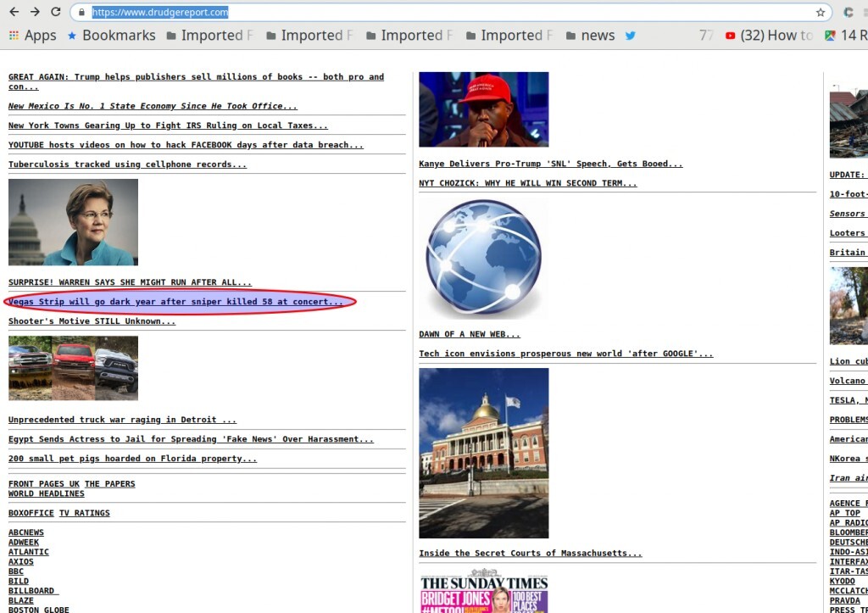Click the Kanye red hat photo
The width and height of the screenshot is (868, 613).
click(483, 109)
